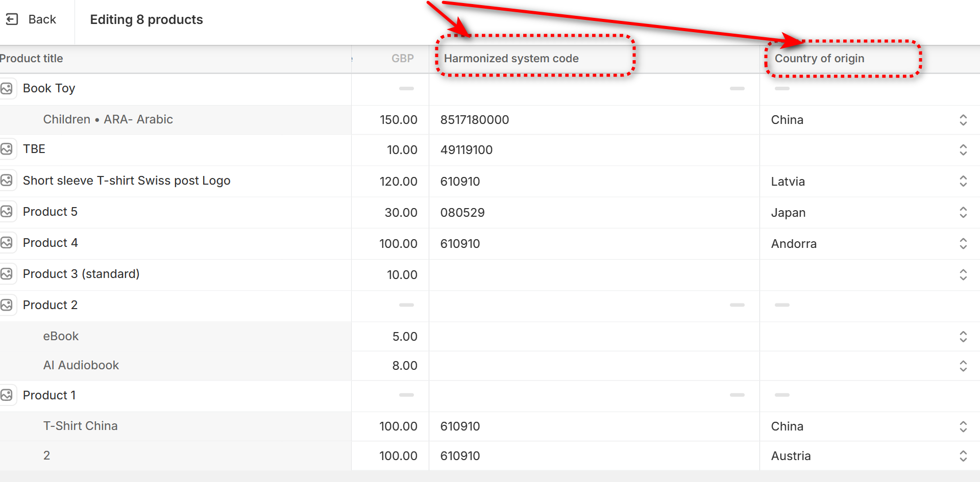Change Latvia country of origin selector
This screenshot has height=482, width=980.
point(963,181)
